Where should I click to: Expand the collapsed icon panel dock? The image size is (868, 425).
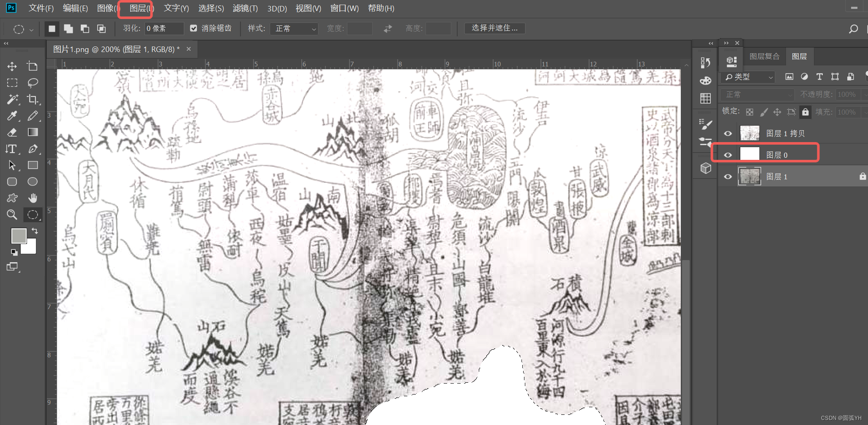coord(711,43)
